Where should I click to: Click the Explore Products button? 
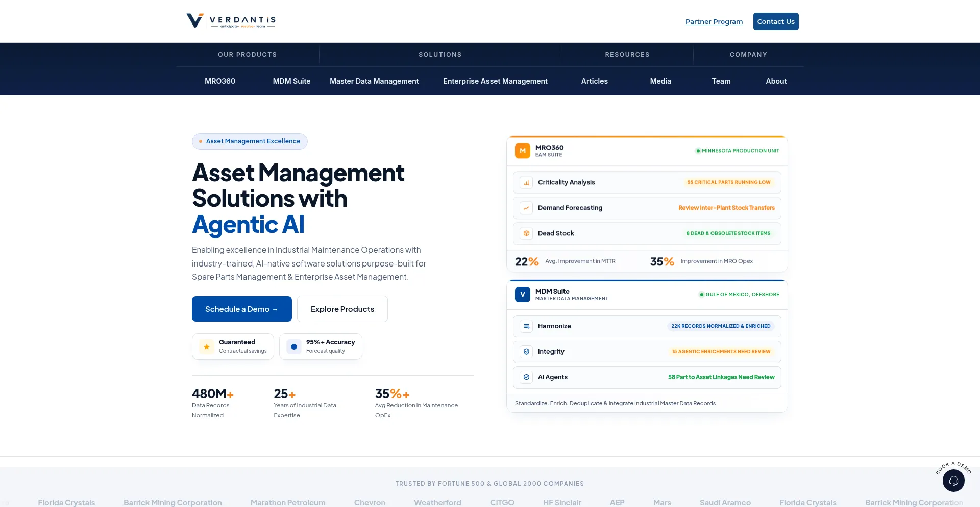pyautogui.click(x=342, y=309)
